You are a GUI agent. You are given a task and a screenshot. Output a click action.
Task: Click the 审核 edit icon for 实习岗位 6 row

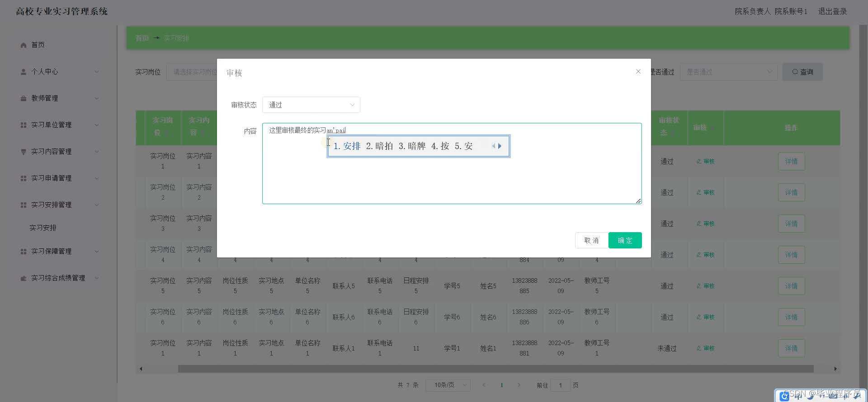[x=699, y=317]
